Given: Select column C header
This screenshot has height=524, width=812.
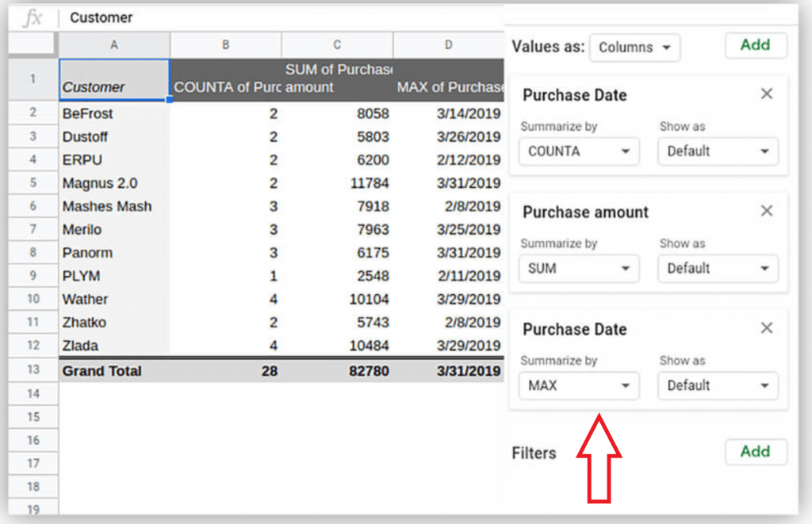Looking at the screenshot, I should (337, 45).
